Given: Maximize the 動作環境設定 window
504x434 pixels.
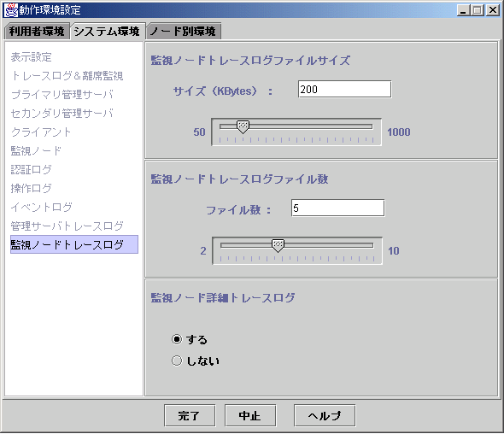Looking at the screenshot, I should click(x=478, y=10).
